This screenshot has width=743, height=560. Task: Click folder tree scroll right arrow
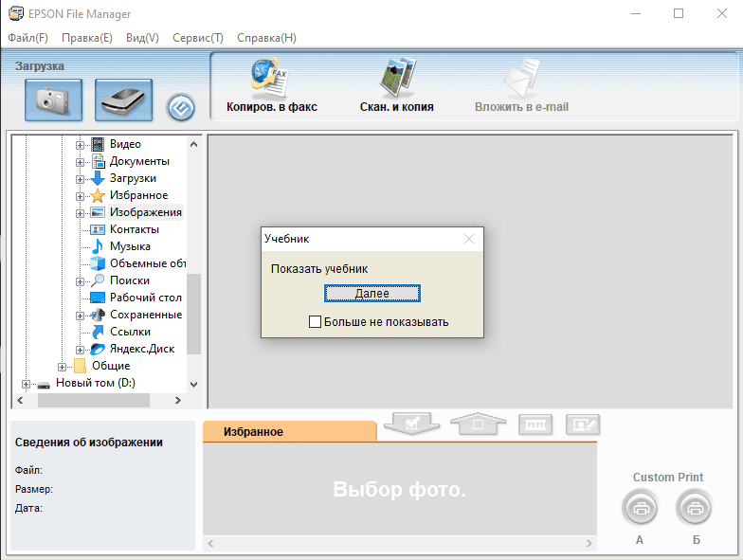coord(178,400)
